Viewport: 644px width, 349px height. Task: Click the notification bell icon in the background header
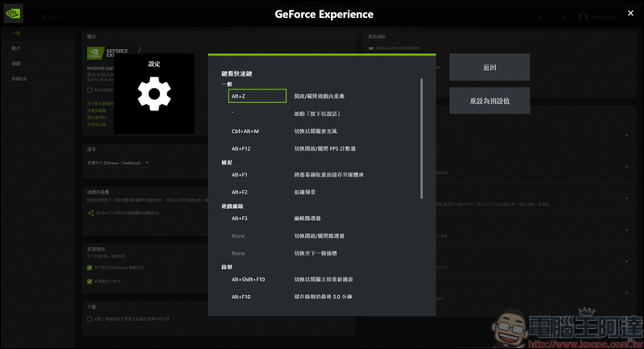point(539,17)
